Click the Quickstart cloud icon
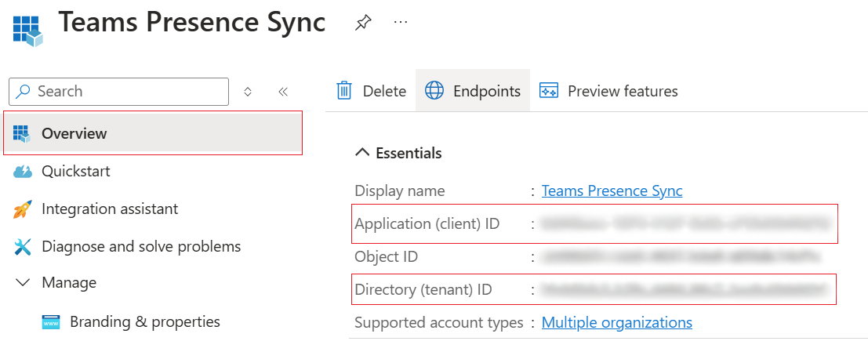Image resolution: width=868 pixels, height=341 pixels. [23, 172]
